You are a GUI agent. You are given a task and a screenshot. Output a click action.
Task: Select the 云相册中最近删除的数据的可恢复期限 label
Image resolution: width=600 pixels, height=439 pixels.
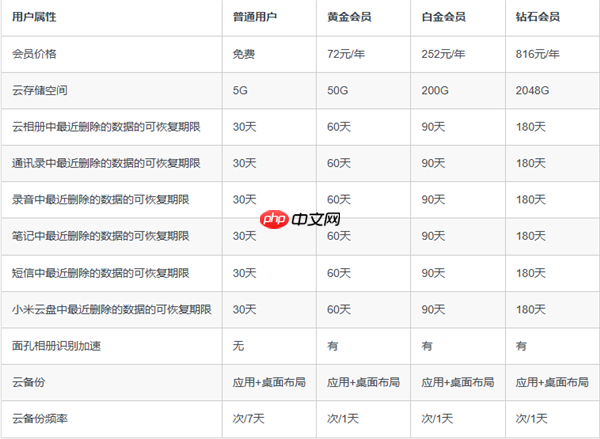(106, 127)
